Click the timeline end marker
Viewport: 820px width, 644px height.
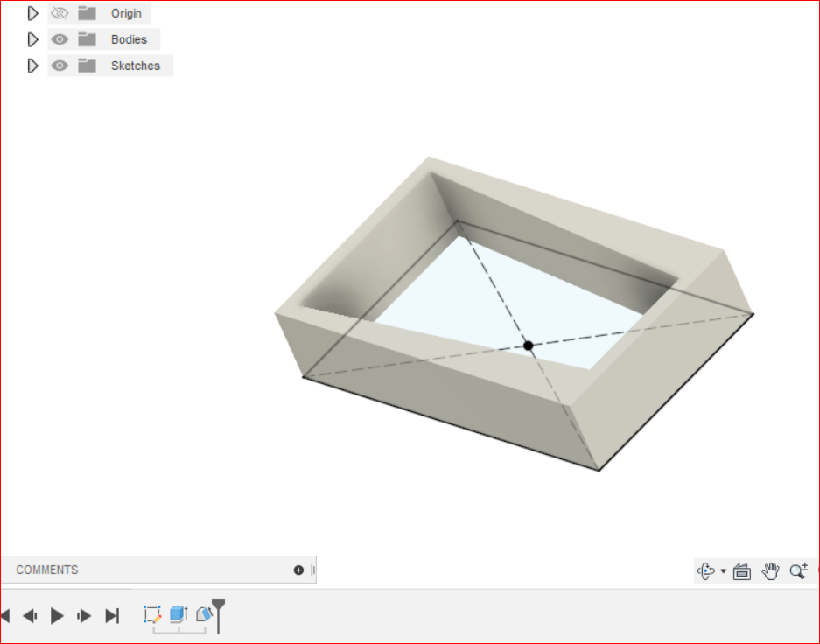coord(219,616)
